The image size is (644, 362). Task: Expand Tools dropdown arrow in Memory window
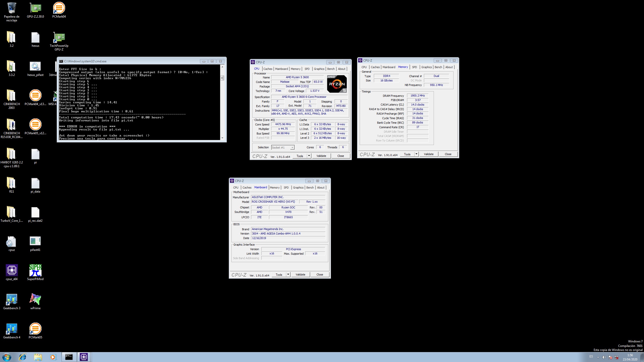click(x=417, y=154)
